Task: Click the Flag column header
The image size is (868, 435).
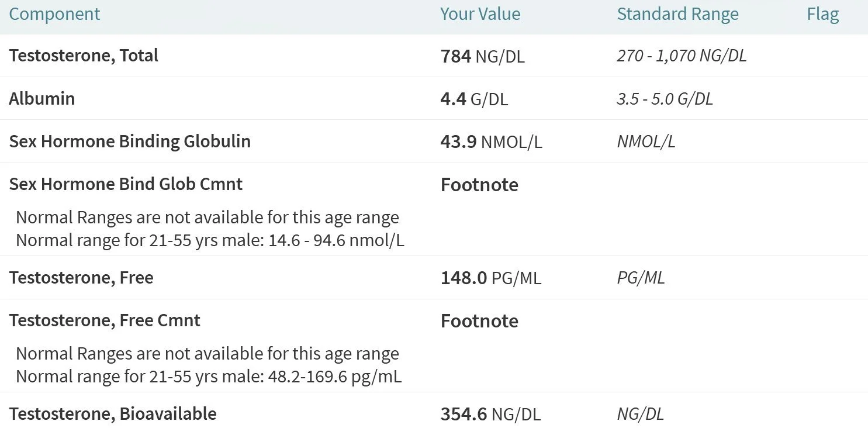Action: tap(822, 14)
